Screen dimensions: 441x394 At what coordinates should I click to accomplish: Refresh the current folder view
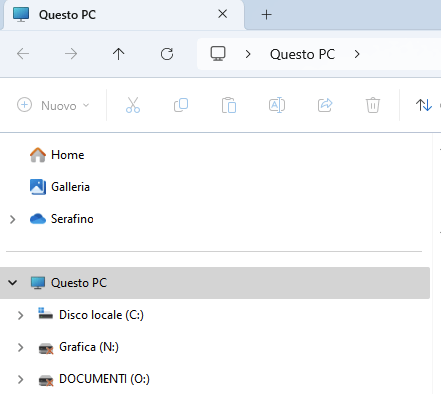pyautogui.click(x=167, y=54)
